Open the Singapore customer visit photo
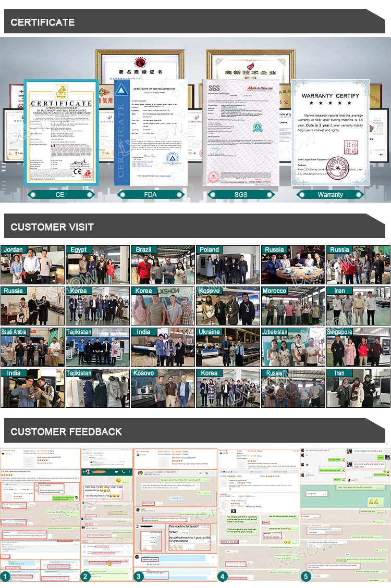Viewport: 391px width, 588px height. [358, 347]
